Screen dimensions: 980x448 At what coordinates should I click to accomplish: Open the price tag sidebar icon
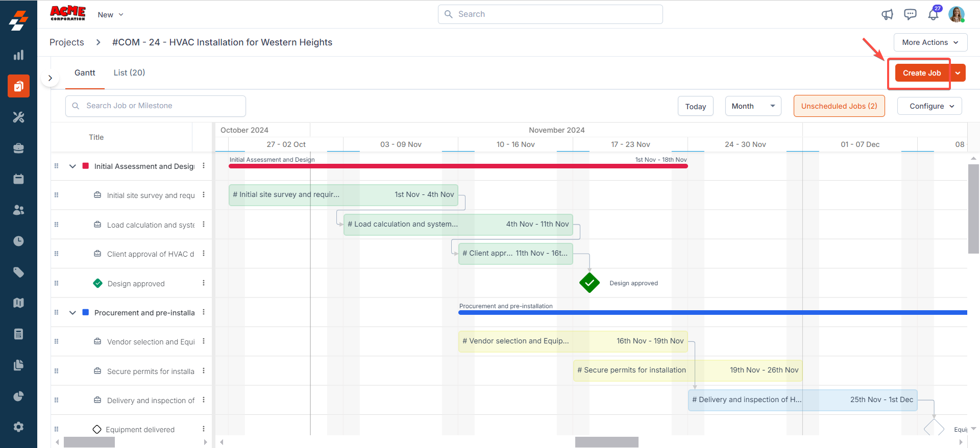pyautogui.click(x=18, y=272)
